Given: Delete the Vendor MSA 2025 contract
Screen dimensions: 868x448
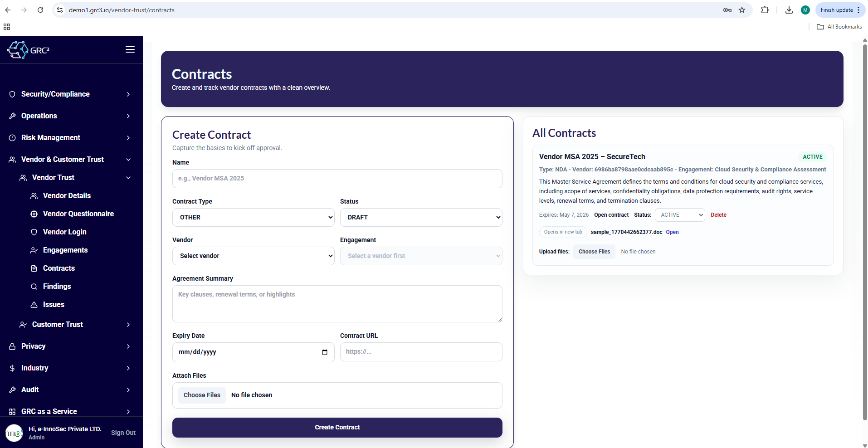Looking at the screenshot, I should click(718, 215).
